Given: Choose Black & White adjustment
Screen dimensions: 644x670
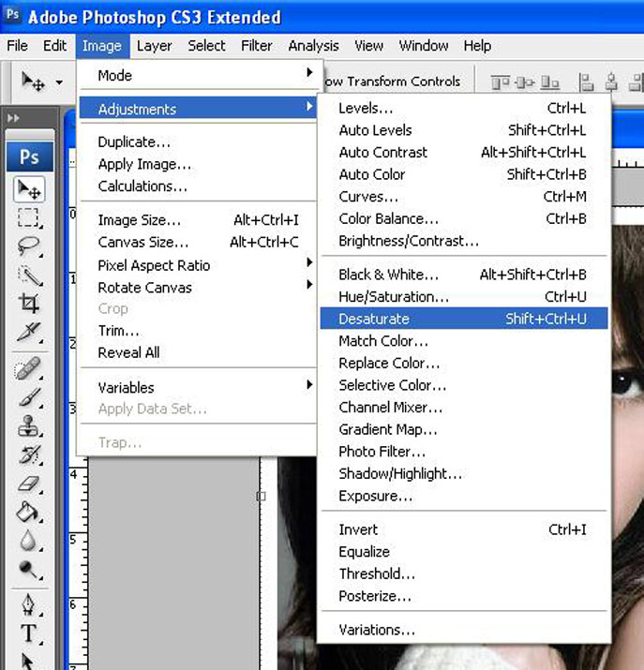Looking at the screenshot, I should coord(464,275).
